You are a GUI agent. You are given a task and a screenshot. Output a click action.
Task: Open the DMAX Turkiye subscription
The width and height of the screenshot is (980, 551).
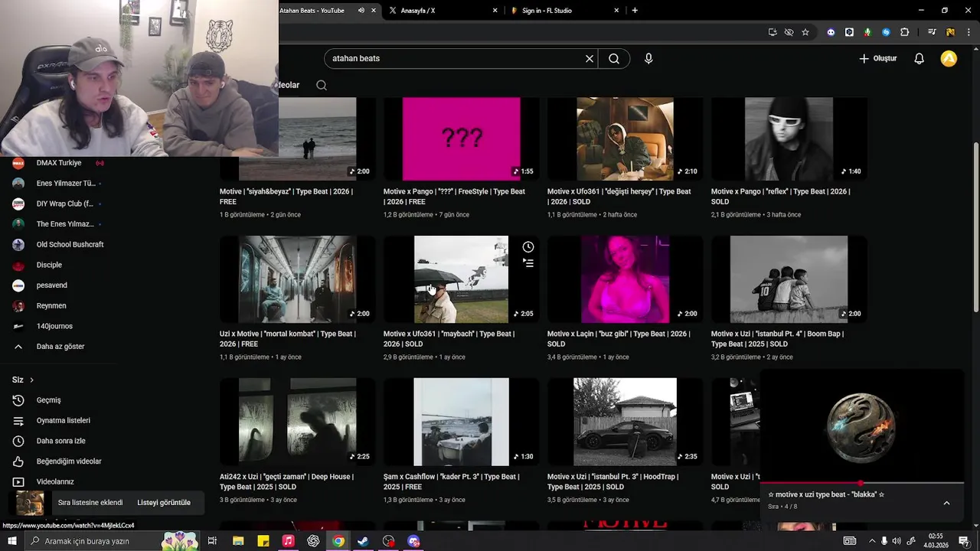pyautogui.click(x=59, y=163)
